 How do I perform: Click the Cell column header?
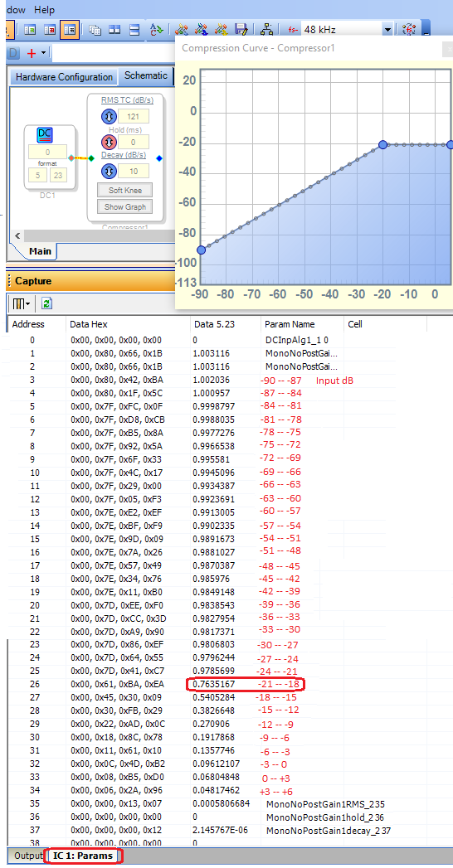(385, 324)
